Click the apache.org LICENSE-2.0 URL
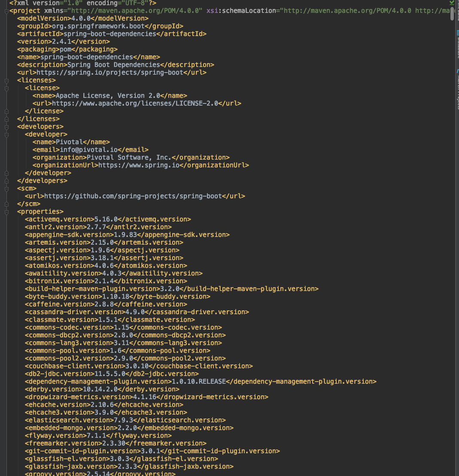 click(135, 103)
